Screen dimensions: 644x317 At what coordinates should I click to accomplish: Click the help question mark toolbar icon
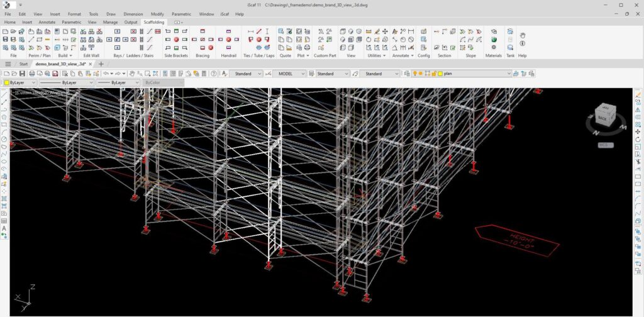coord(214,74)
